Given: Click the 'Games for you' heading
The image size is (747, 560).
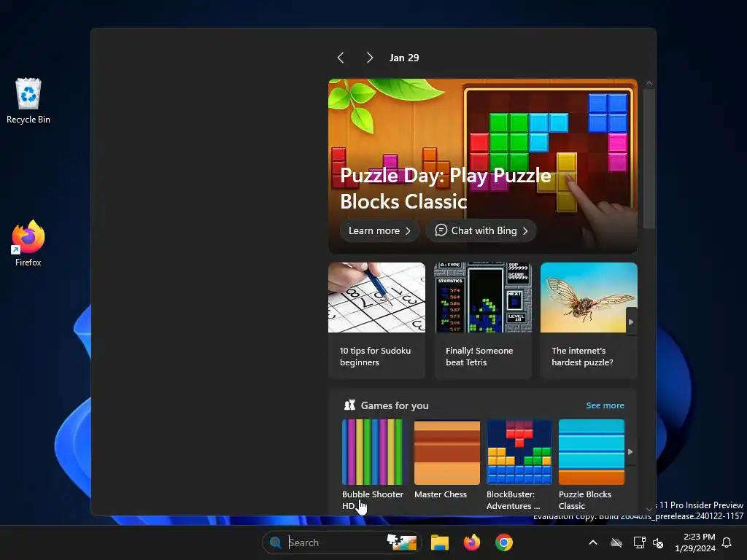Looking at the screenshot, I should [x=395, y=405].
